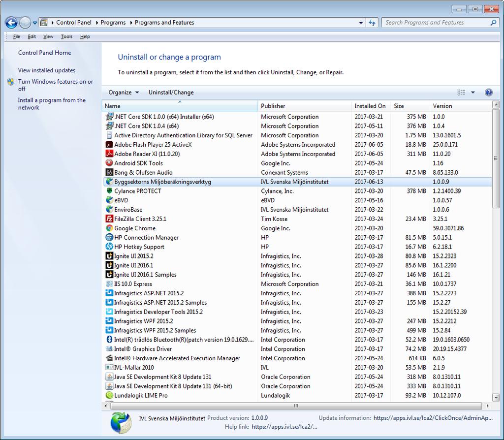The width and height of the screenshot is (504, 440).
Task: Click the Forward navigation arrow
Action: 25,23
